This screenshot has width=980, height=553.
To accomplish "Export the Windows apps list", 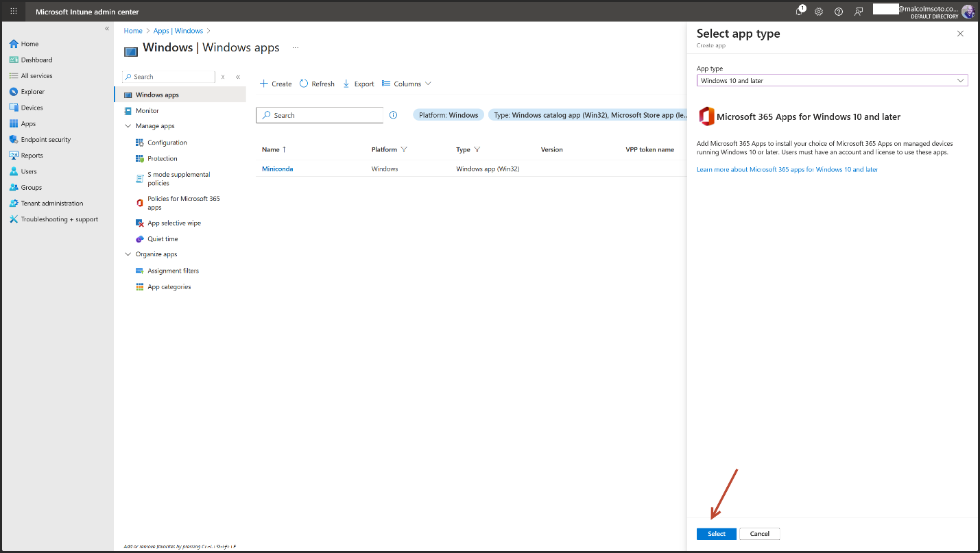I will tap(358, 84).
